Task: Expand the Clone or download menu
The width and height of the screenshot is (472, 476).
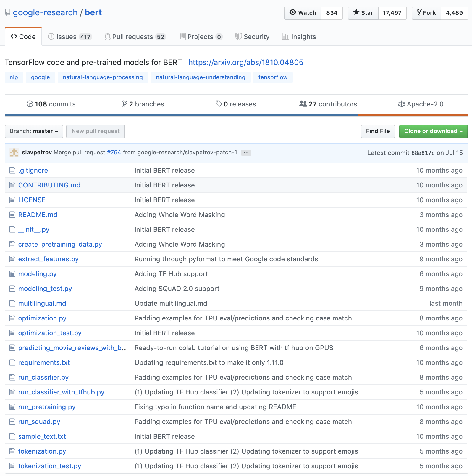Action: [x=433, y=131]
